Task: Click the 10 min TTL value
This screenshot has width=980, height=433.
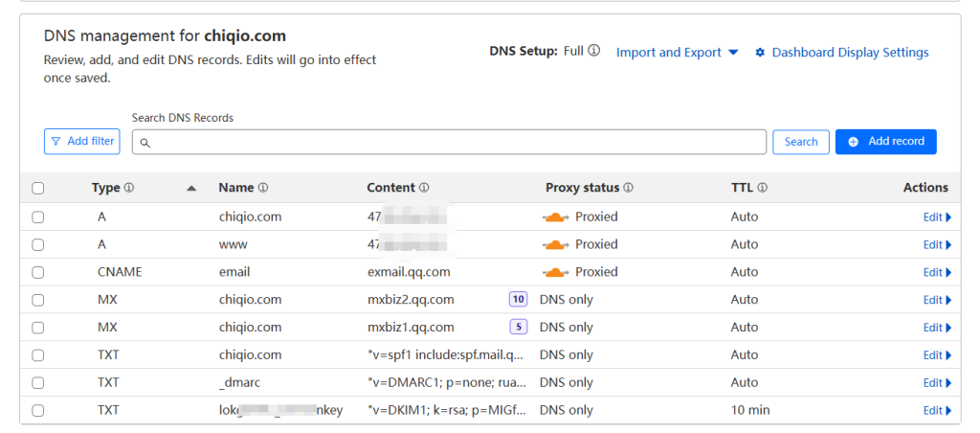Action: 750,410
